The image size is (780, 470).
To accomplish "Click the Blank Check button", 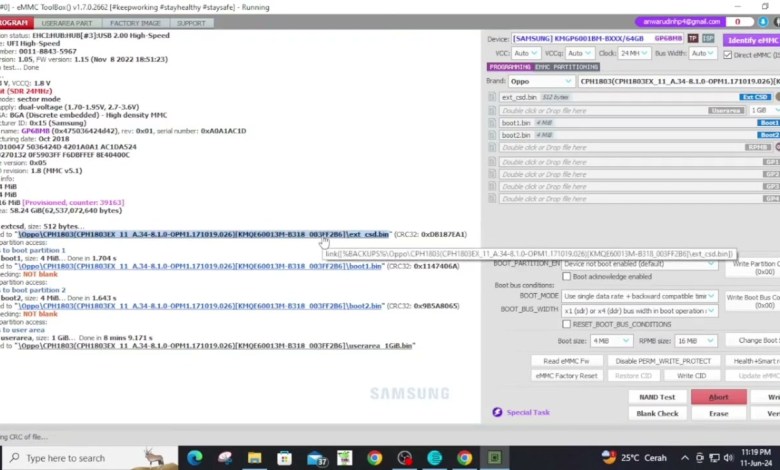I will tap(657, 413).
